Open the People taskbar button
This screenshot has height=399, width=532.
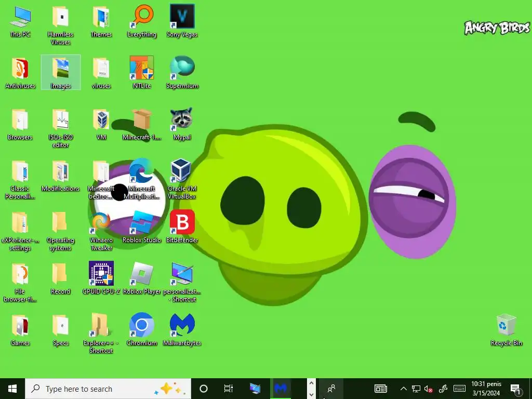click(x=331, y=389)
